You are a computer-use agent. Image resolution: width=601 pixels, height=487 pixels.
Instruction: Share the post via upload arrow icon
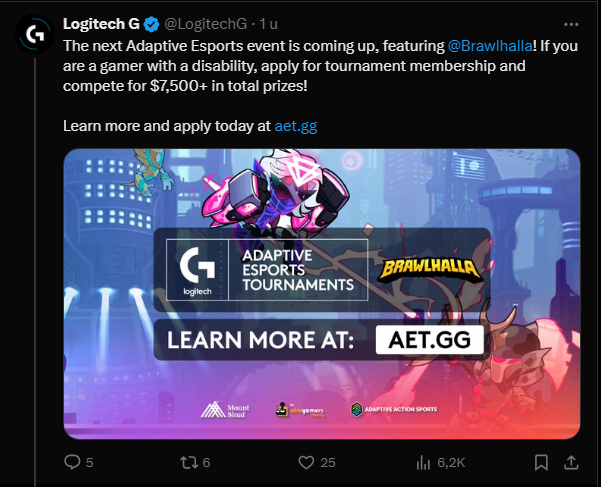tap(571, 462)
